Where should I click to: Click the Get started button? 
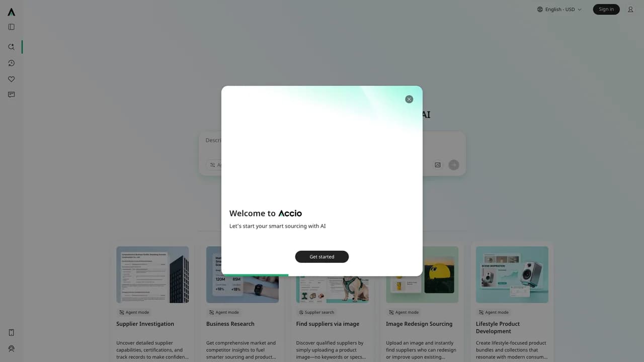click(322, 256)
